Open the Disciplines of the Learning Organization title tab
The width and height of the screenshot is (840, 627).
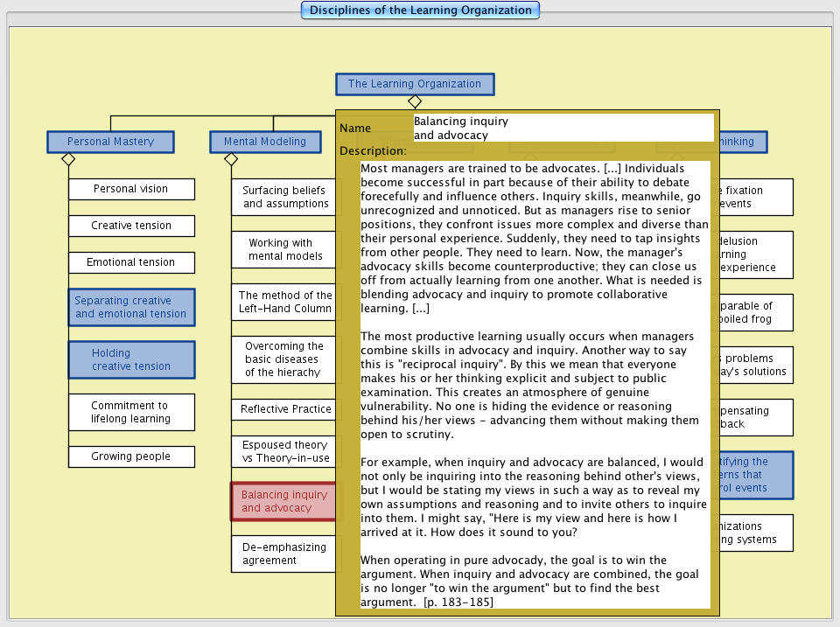click(x=420, y=10)
